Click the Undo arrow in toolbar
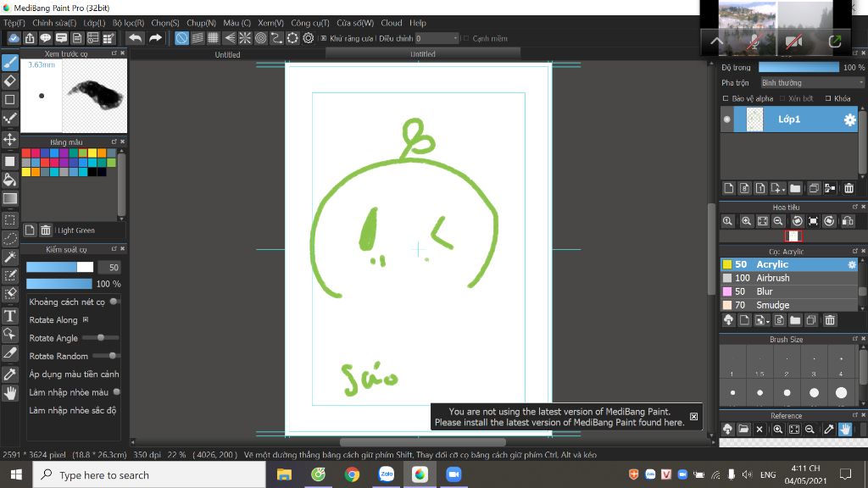Viewport: 868px width, 488px height. 135,38
